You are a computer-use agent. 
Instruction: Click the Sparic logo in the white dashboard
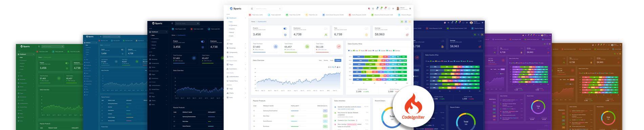click(x=235, y=8)
